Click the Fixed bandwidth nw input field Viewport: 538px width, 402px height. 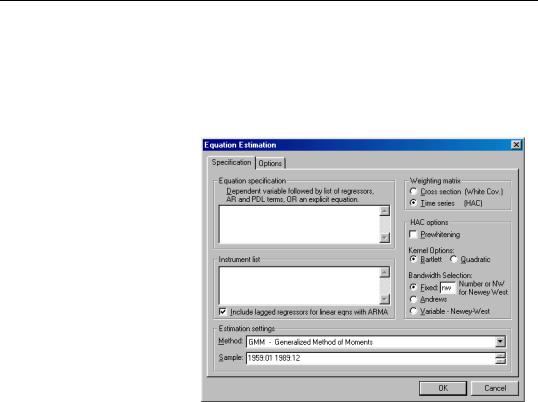pyautogui.click(x=448, y=288)
